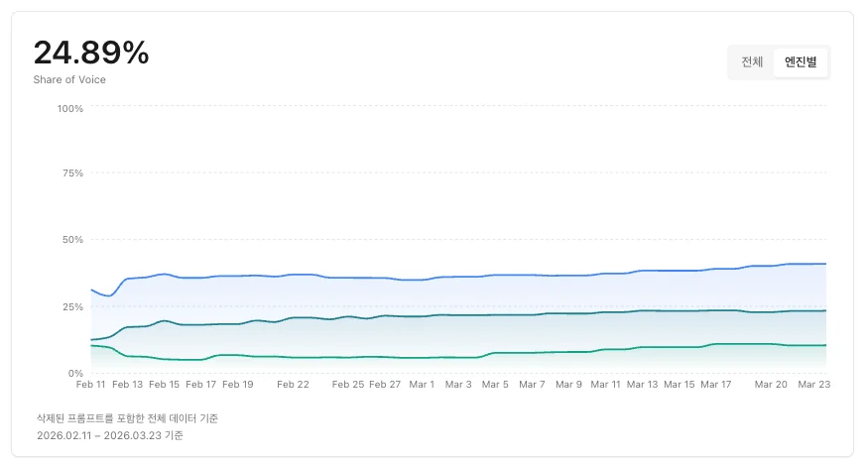Click the 삭제된 프롬프트 data note text

[127, 418]
